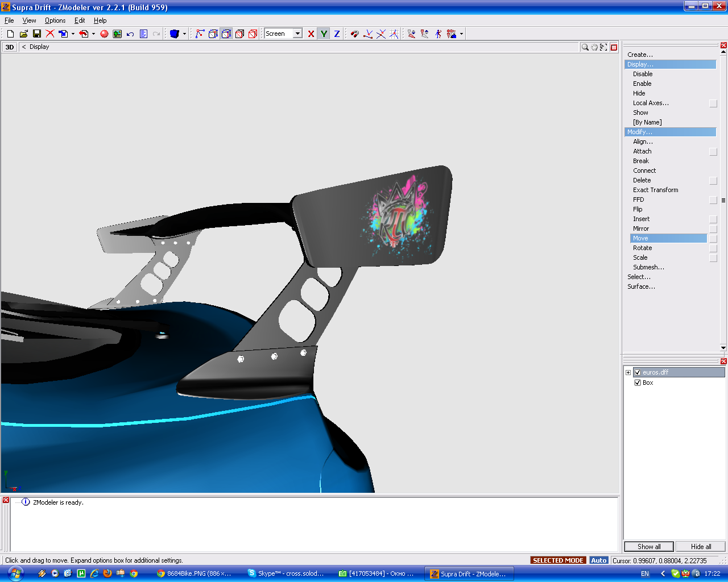Uncheck the euros.dff object checkbox
The image size is (728, 582).
coord(638,372)
